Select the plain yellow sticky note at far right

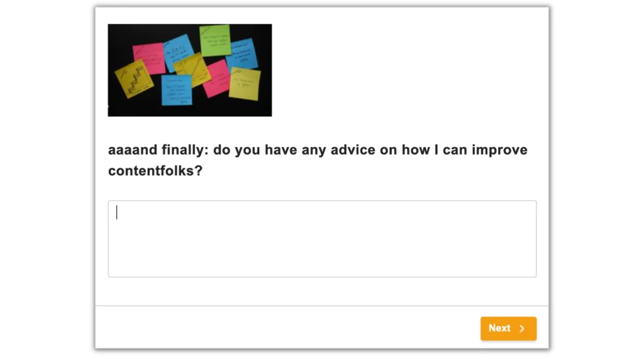(245, 84)
